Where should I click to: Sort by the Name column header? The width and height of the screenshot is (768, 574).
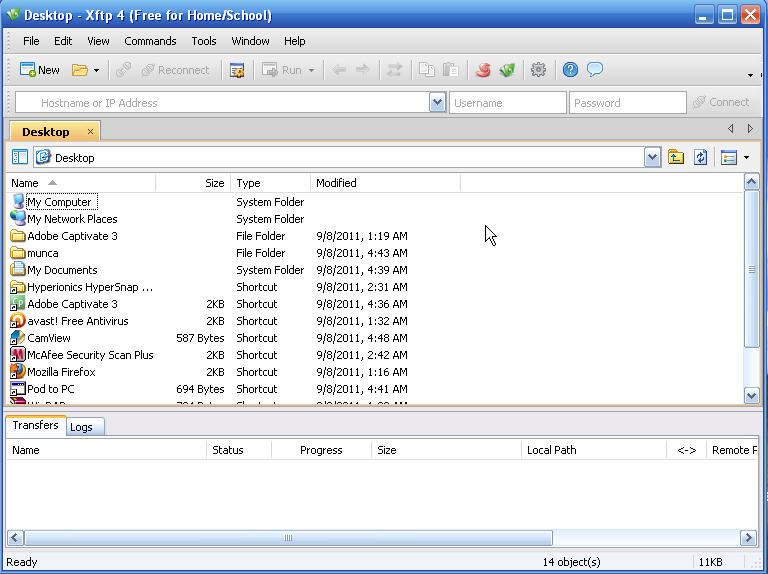(x=81, y=183)
